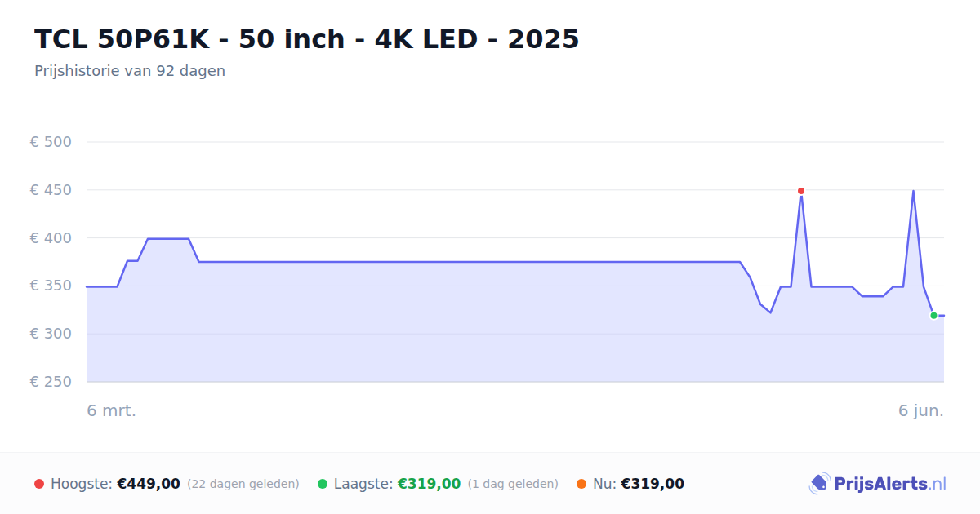Screen dimensions: 980x514
Task: Click the PrijsAlerts price tag logo icon
Action: [819, 484]
